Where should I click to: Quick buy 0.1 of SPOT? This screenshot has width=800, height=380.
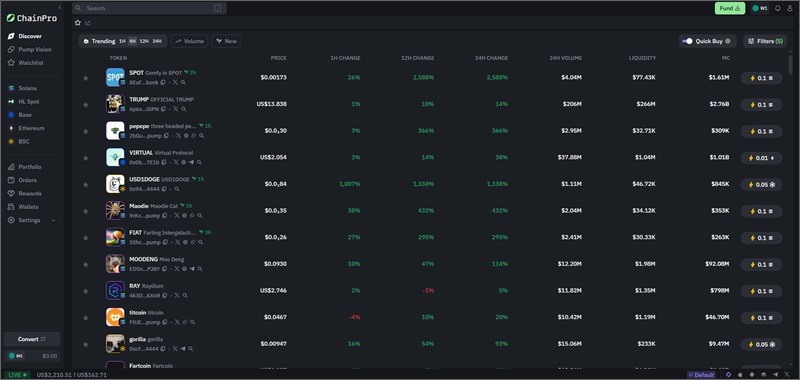761,78
